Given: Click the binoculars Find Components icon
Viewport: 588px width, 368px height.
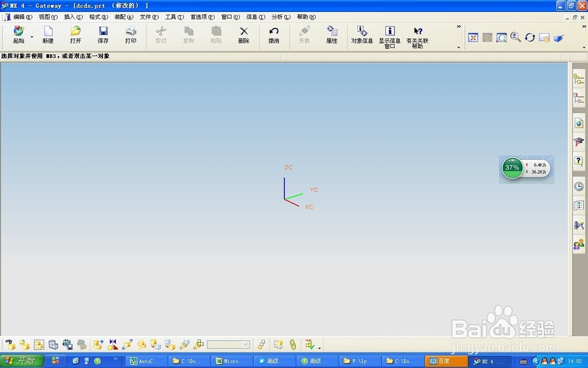Looking at the screenshot, I should 10,344.
